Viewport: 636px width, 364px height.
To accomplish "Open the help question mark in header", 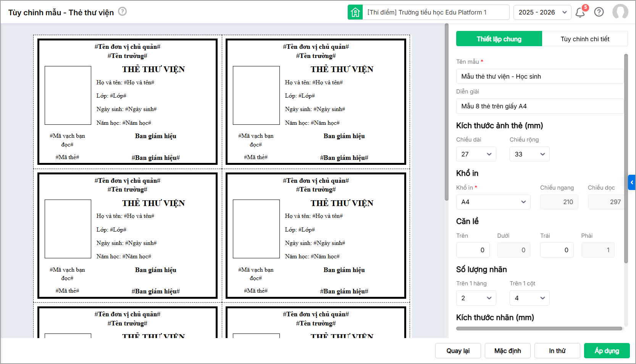I will pyautogui.click(x=599, y=12).
